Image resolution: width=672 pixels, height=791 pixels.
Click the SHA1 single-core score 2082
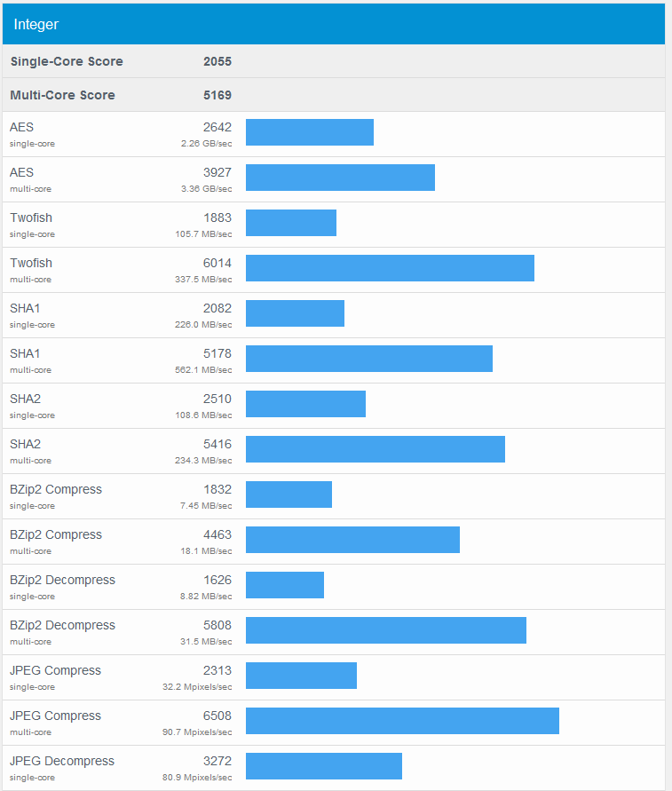(x=217, y=308)
